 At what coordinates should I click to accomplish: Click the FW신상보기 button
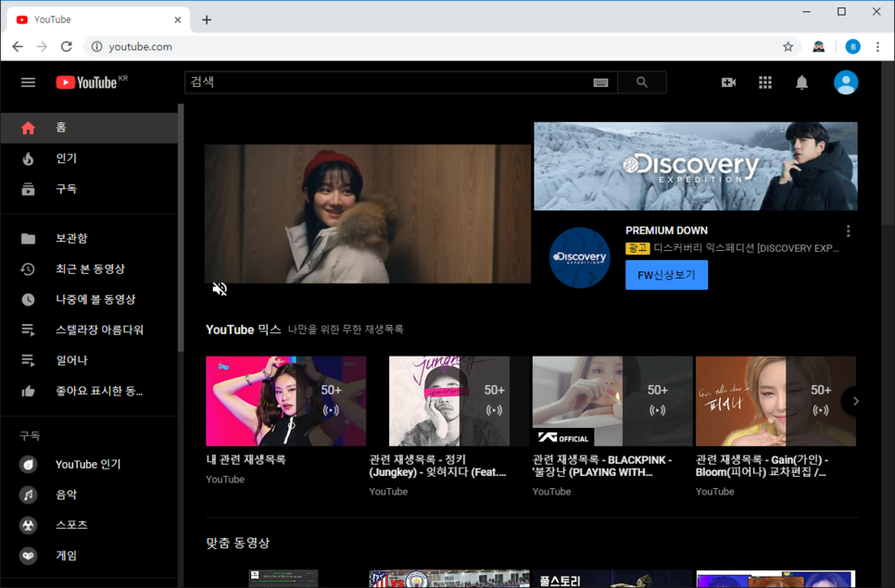(x=666, y=275)
